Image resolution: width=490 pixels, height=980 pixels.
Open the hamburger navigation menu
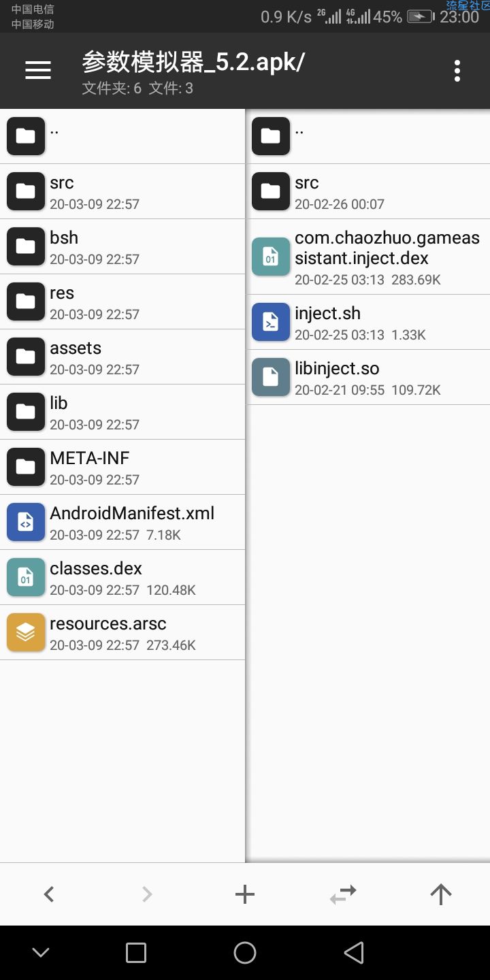38,70
